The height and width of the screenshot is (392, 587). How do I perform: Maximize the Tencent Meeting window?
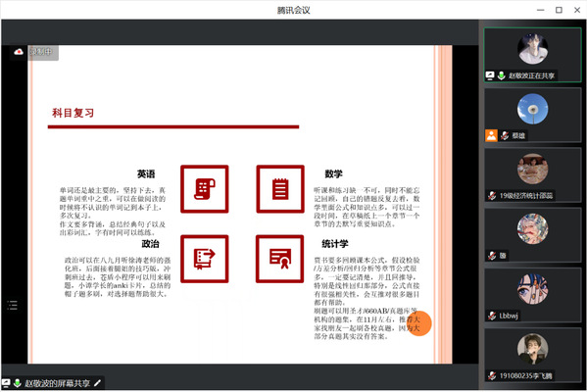559,10
